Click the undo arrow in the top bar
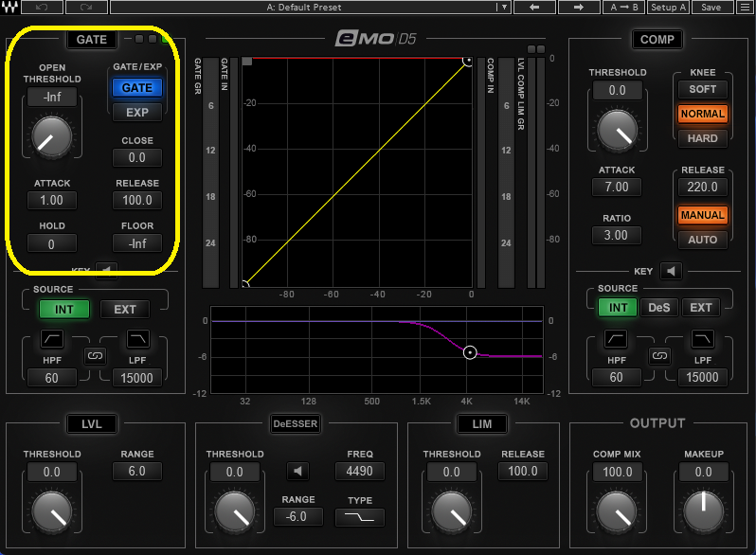This screenshot has height=555, width=756. tap(43, 8)
